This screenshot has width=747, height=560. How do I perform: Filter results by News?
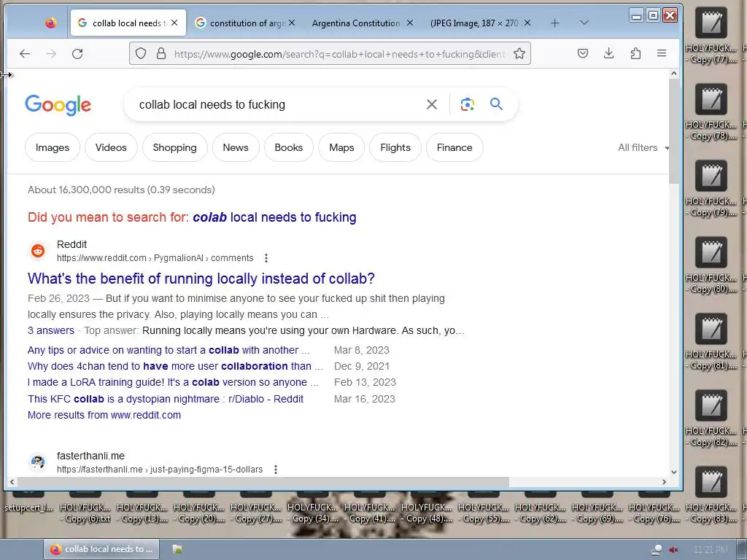pyautogui.click(x=236, y=147)
